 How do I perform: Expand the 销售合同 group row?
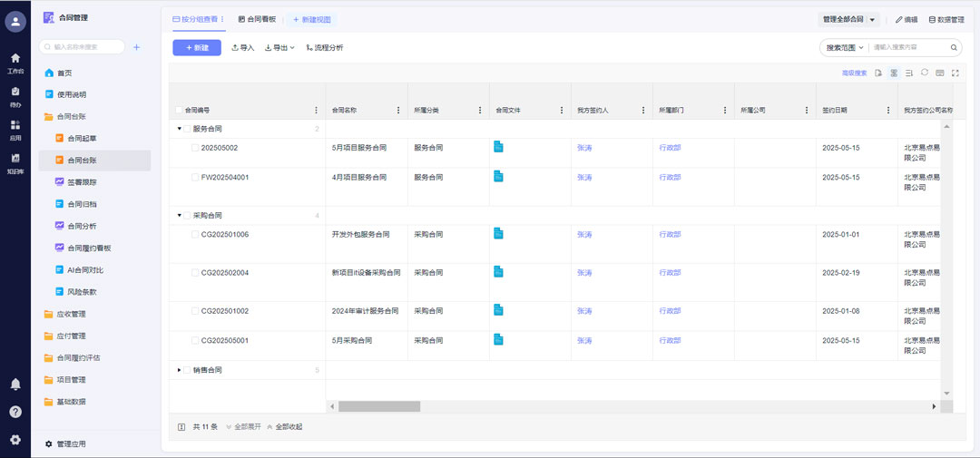(x=180, y=370)
